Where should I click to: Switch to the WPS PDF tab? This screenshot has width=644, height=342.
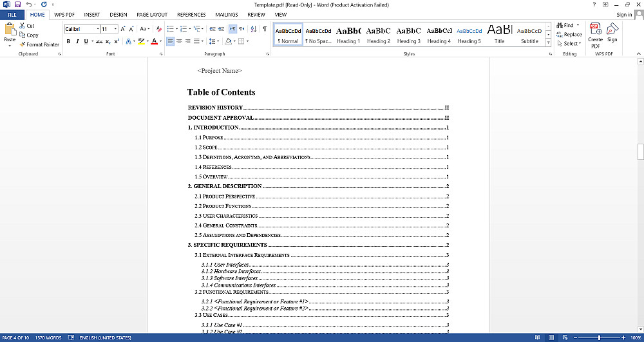point(64,15)
